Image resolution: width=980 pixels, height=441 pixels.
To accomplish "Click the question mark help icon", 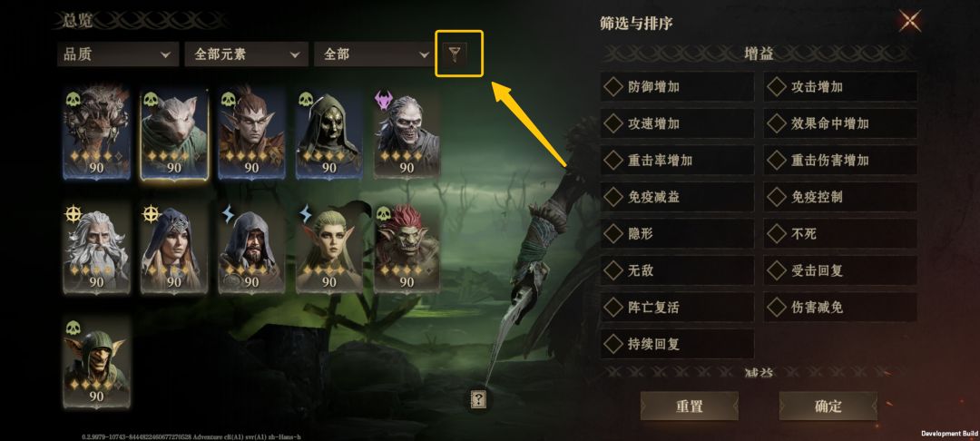I will [478, 399].
